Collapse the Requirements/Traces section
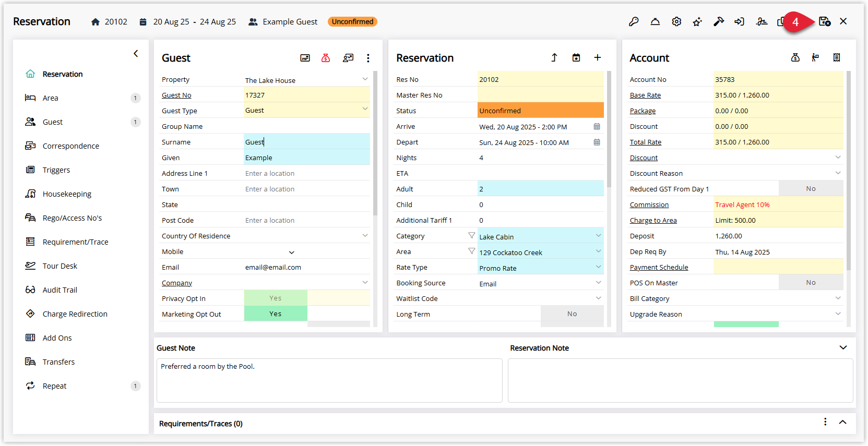Screen dimensions: 868x446 coord(843,422)
